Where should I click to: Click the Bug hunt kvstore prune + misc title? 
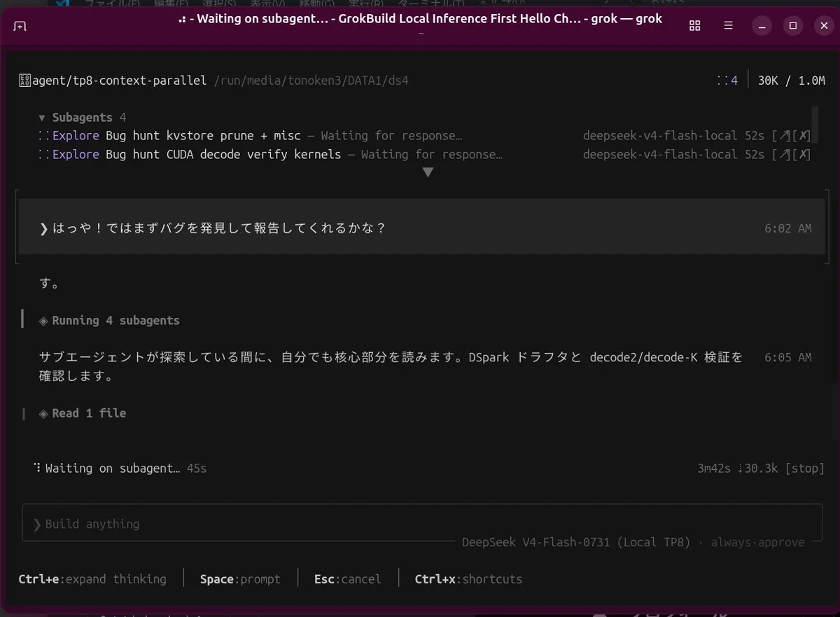(203, 136)
